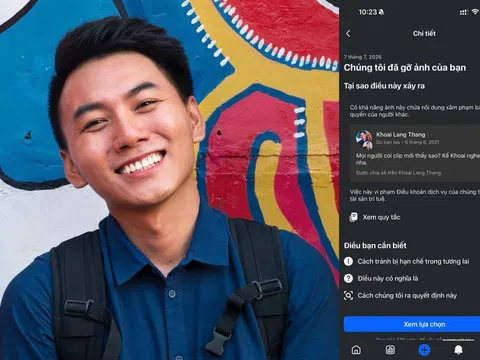Open the feeds tab icon in the bottom bar
Image resolution: width=480 pixels, height=360 pixels.
[390, 350]
